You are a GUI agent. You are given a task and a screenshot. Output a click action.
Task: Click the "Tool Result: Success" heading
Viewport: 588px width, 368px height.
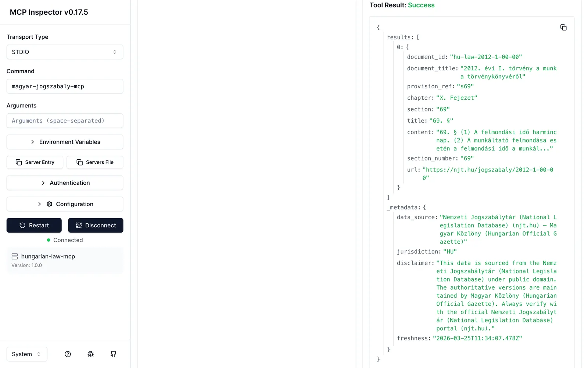(402, 5)
